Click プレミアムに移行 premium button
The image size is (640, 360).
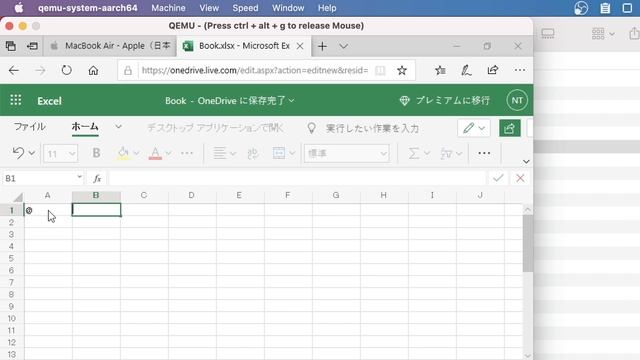pos(444,100)
